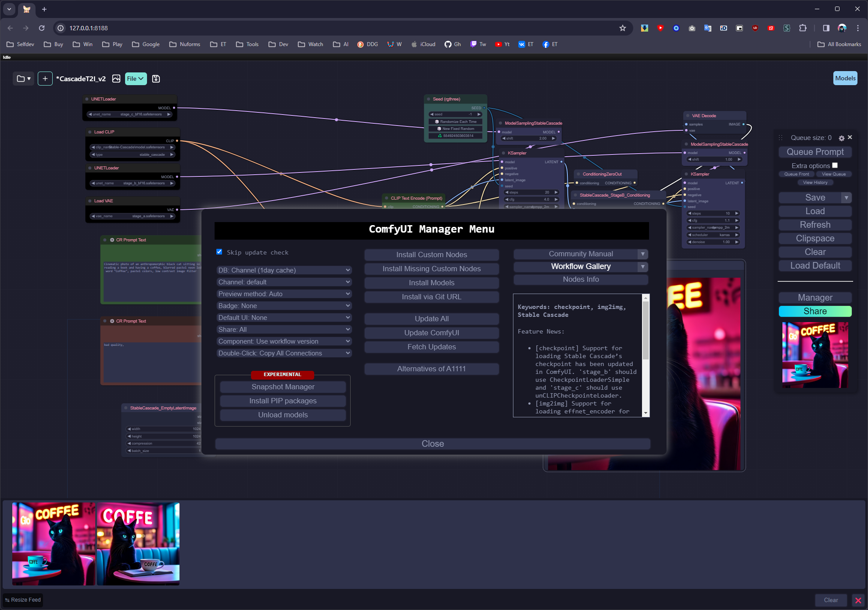The height and width of the screenshot is (610, 868).
Task: Click the Models button
Action: point(845,78)
